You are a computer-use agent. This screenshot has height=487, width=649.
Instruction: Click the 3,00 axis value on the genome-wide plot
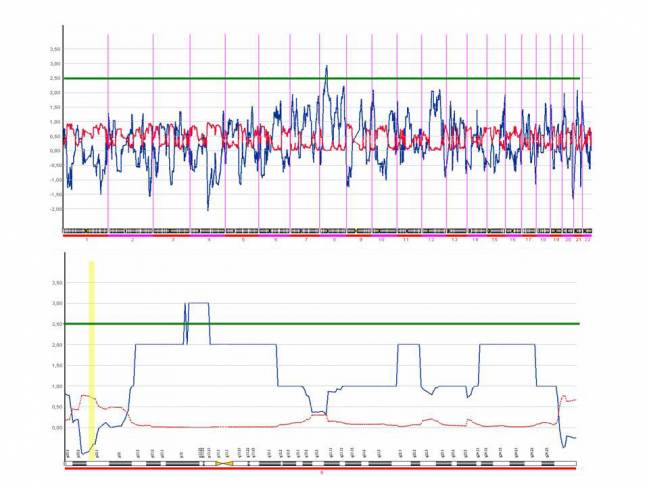pos(55,64)
